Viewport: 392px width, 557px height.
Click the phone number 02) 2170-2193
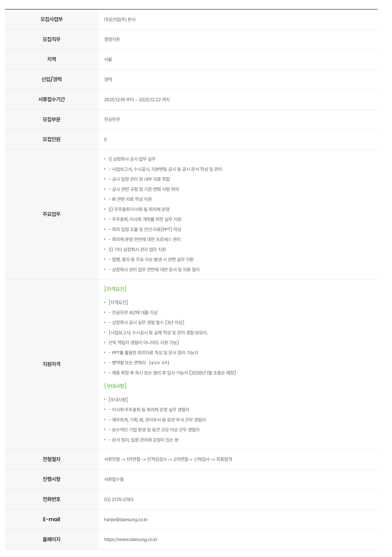119,499
